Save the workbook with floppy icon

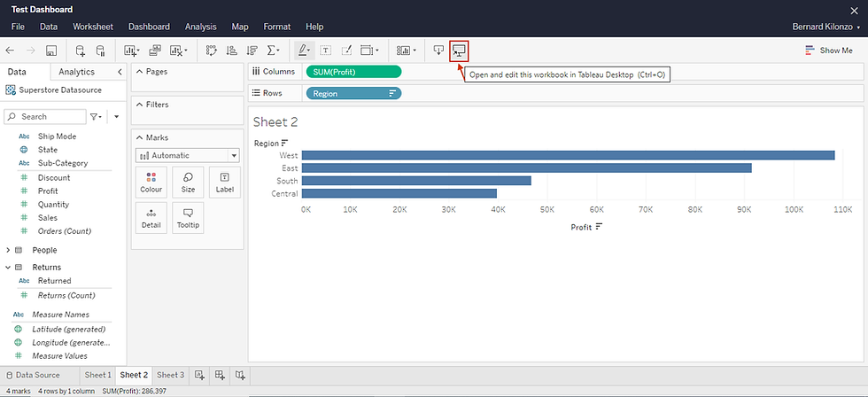pyautogui.click(x=51, y=51)
